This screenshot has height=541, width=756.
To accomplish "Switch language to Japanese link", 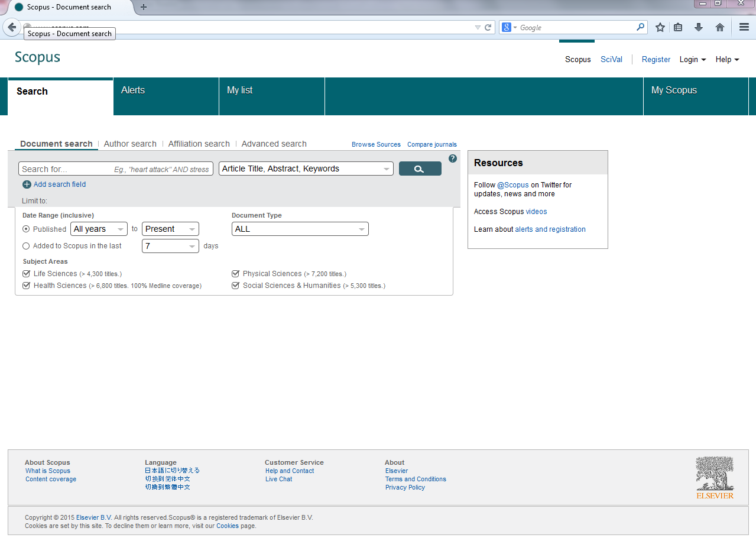I will [x=173, y=471].
